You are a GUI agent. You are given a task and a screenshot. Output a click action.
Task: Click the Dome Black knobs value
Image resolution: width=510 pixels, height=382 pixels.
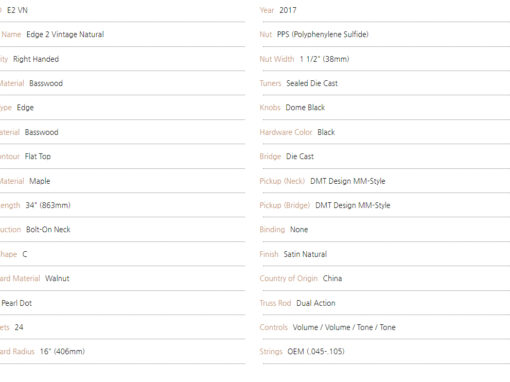click(x=305, y=108)
